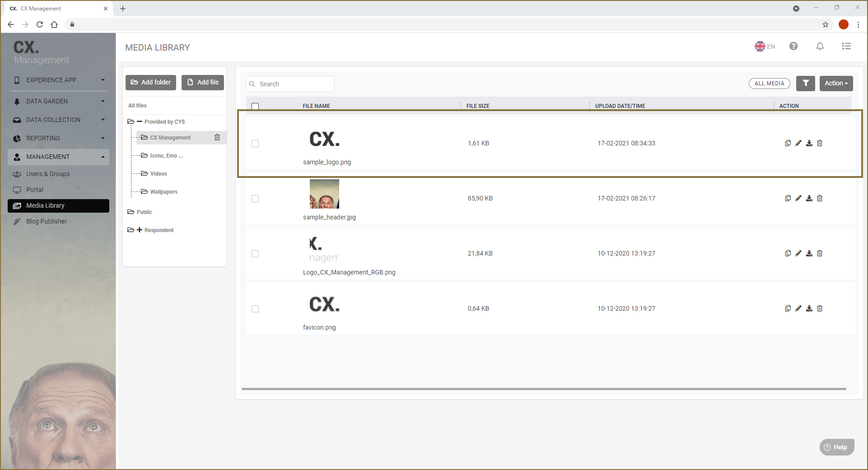Click Add folder button
The image size is (868, 470).
(x=151, y=82)
